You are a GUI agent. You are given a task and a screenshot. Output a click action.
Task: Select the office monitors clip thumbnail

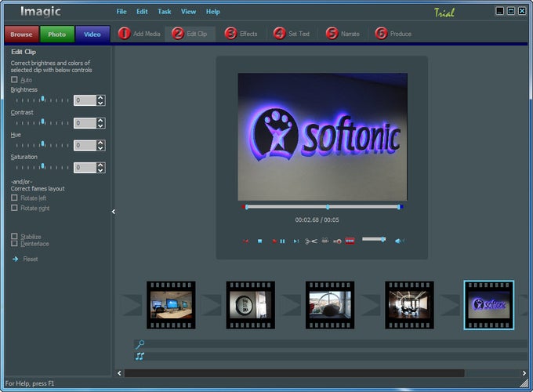(171, 305)
